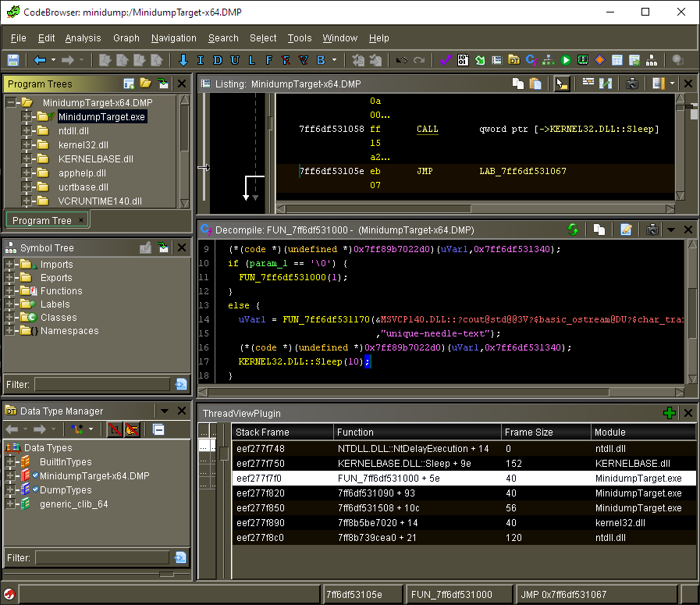Open the back-navigation history dropdown arrow
This screenshot has height=605, width=700.
[54, 60]
